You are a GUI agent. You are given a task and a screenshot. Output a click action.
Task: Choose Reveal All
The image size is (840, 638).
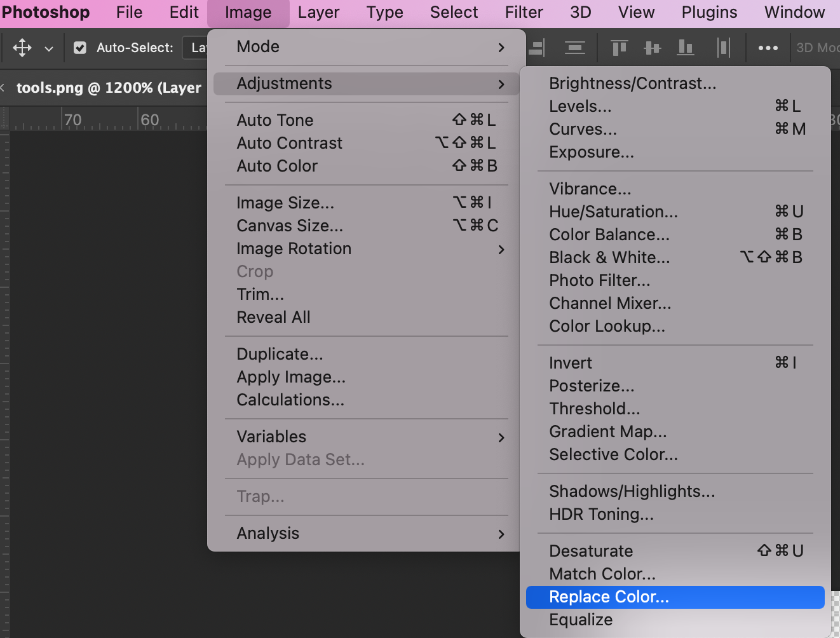click(x=367, y=317)
